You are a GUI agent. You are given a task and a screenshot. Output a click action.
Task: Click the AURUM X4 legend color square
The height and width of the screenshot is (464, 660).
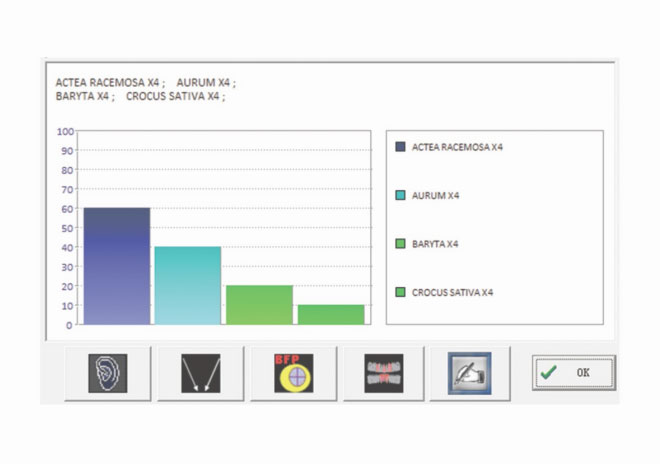click(x=401, y=195)
